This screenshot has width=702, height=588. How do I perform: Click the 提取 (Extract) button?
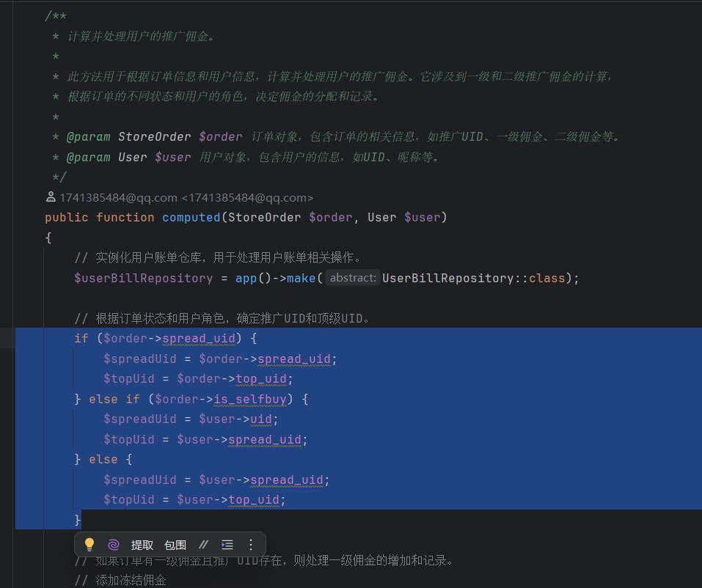142,545
